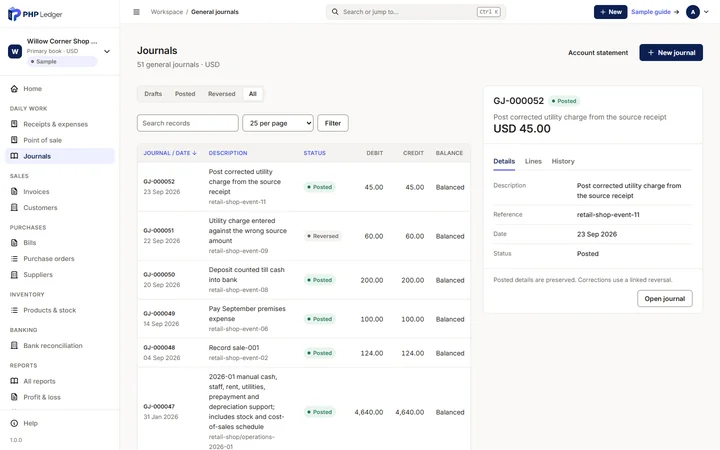Open Bank reconciliation in the sidebar
Screen dimensions: 720x450
coord(60,345)
